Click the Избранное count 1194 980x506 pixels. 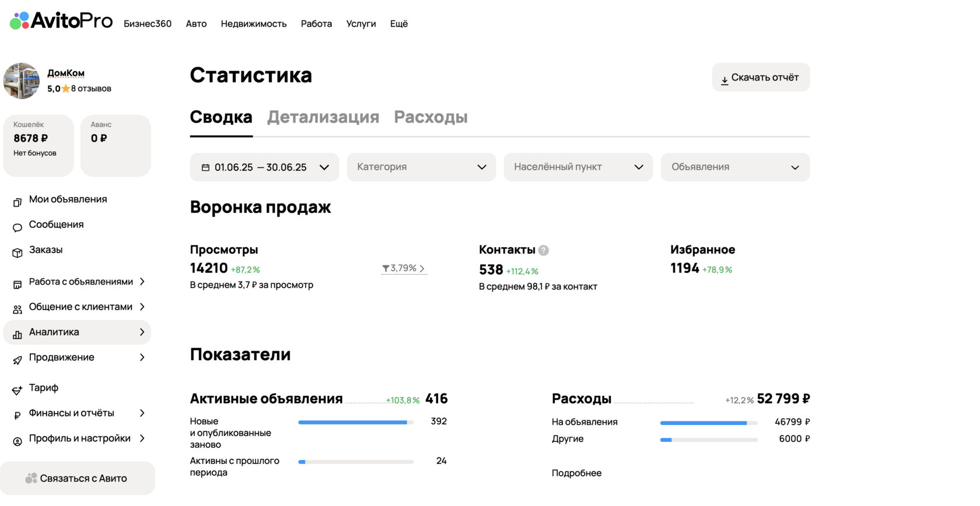coord(685,268)
